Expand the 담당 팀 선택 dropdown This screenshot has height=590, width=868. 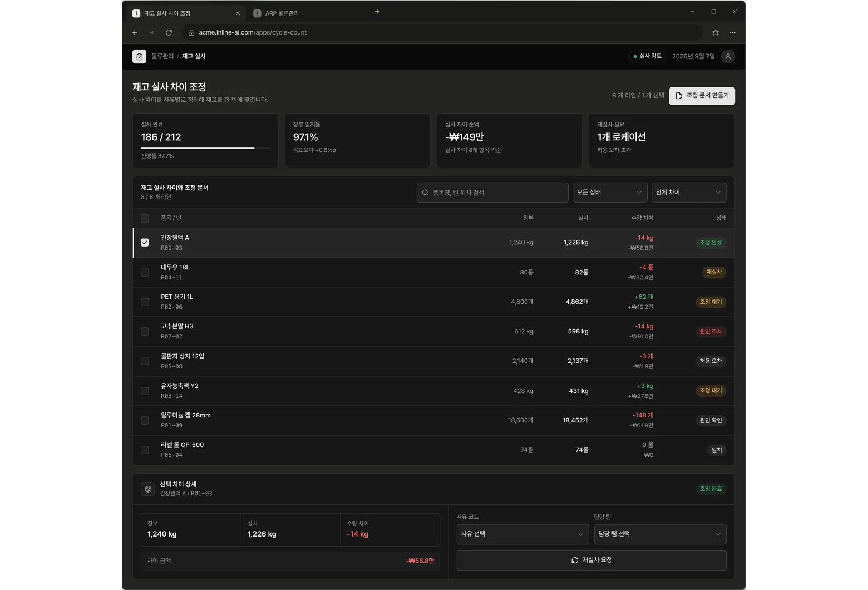pos(660,534)
